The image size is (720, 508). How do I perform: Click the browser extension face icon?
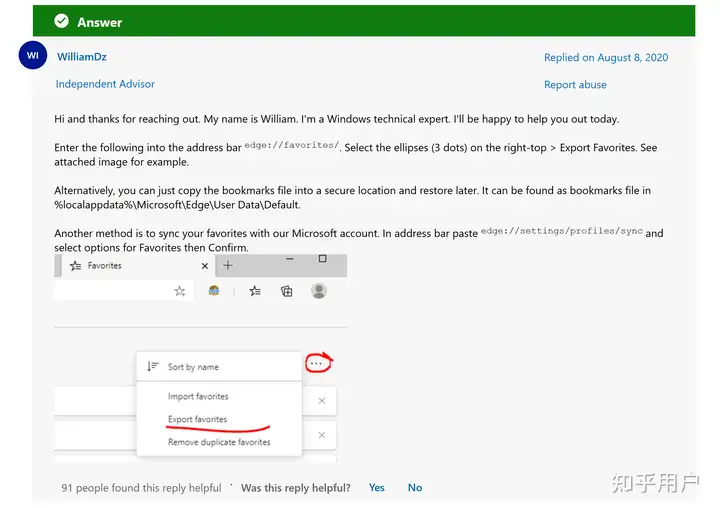(x=214, y=291)
